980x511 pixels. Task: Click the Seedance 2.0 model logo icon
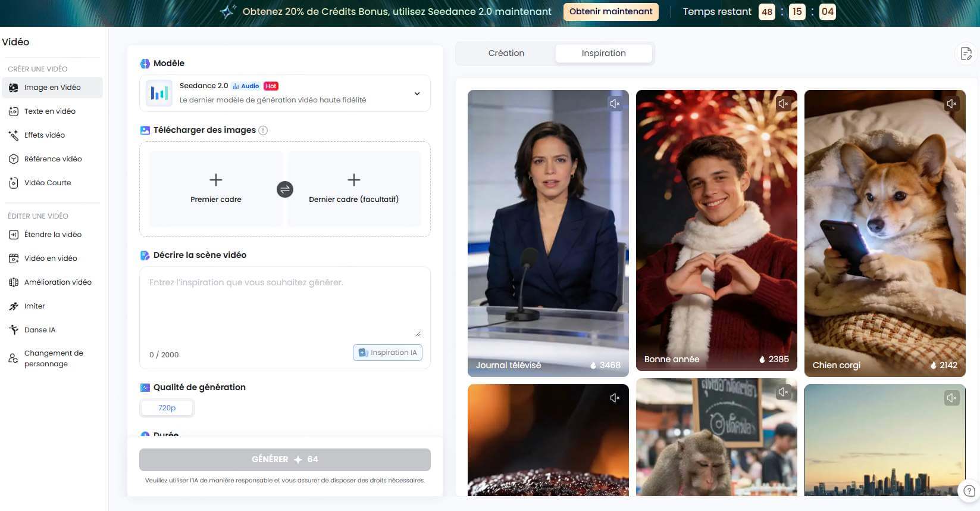(159, 93)
